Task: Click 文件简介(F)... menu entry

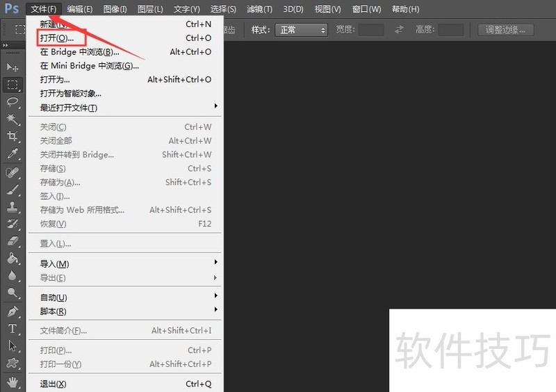Action: point(125,331)
